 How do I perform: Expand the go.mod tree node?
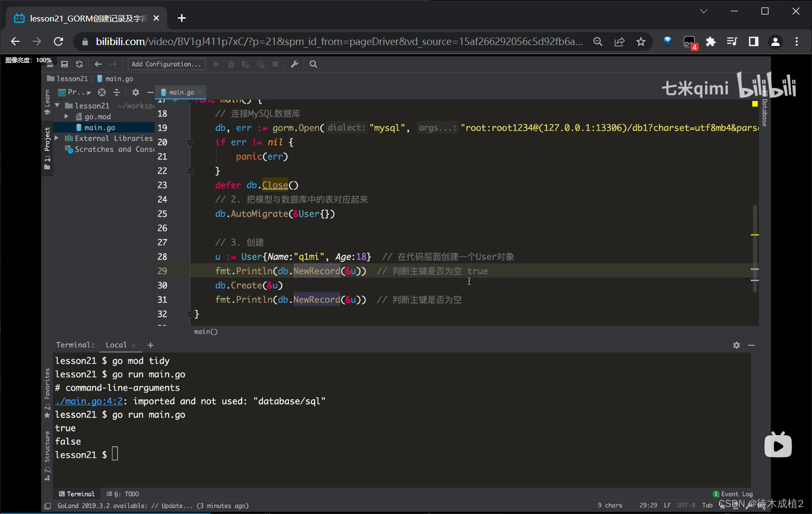coord(66,116)
